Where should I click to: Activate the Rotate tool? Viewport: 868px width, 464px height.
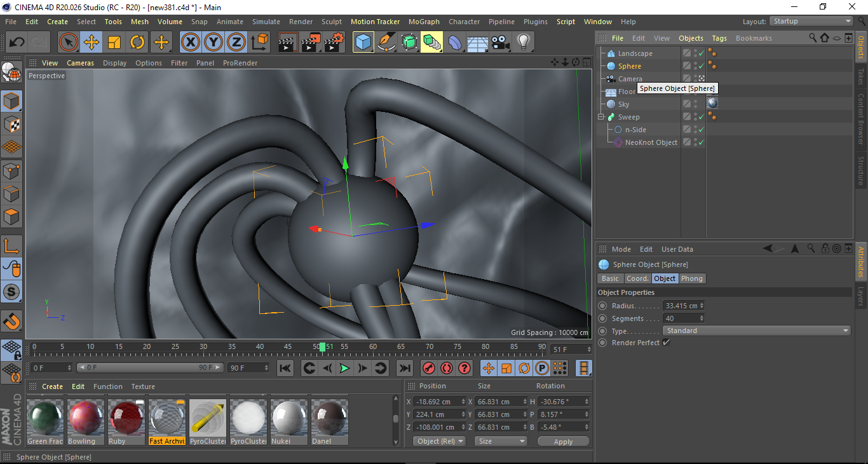point(137,43)
